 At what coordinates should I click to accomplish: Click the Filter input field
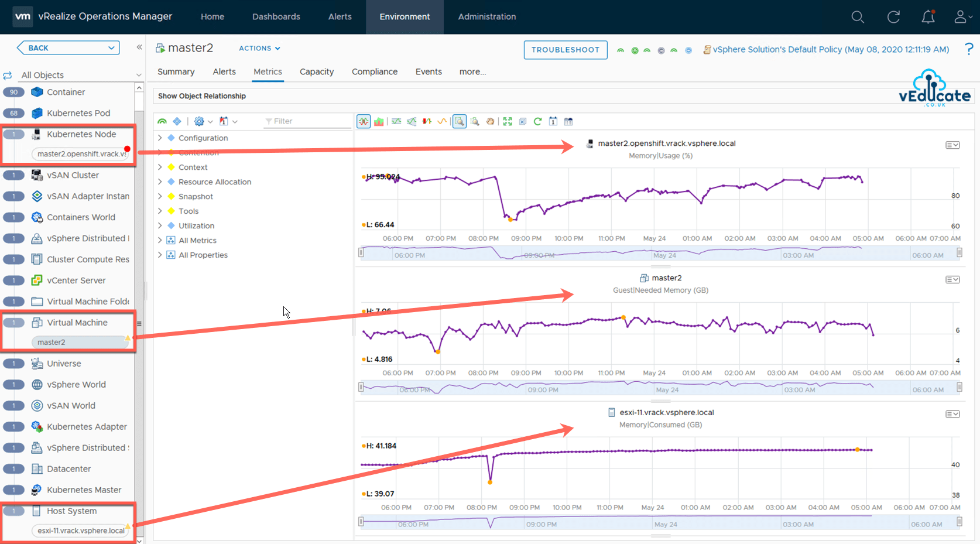point(306,121)
